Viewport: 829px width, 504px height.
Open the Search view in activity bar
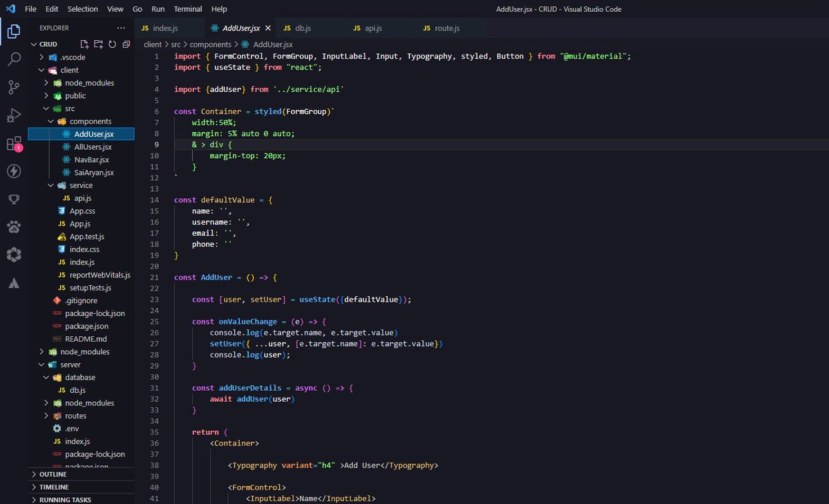[x=14, y=59]
